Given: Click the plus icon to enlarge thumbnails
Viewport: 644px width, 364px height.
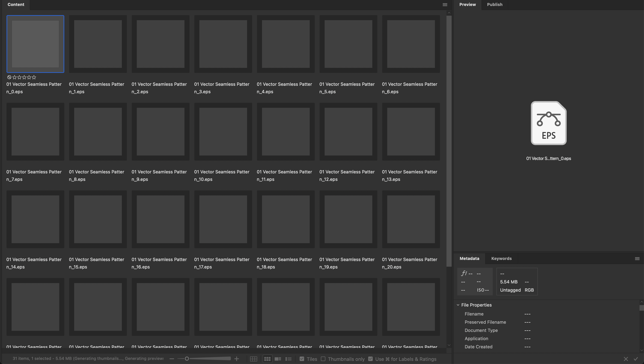Looking at the screenshot, I should (236, 359).
